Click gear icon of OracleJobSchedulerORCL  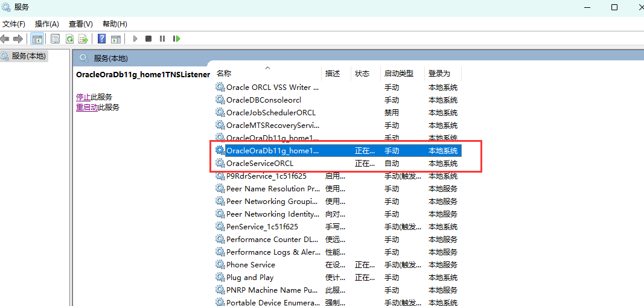point(220,112)
